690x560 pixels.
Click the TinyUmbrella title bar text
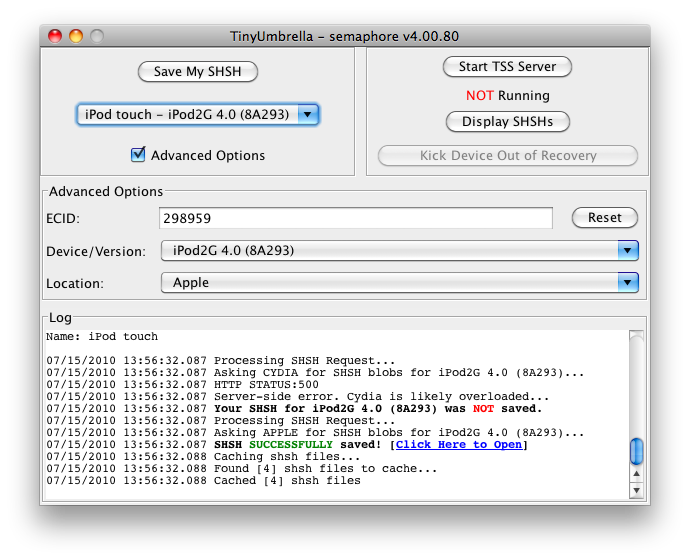(x=344, y=36)
